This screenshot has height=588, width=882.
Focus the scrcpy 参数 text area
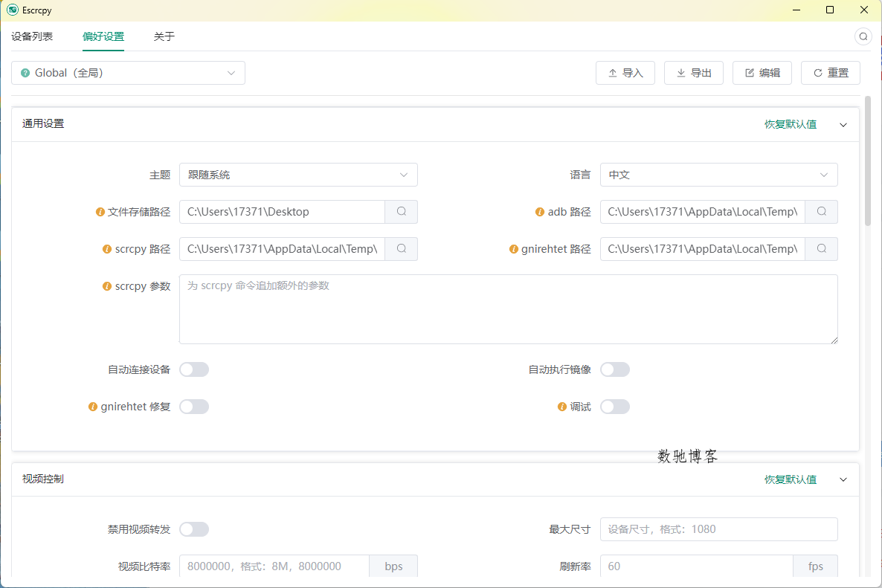pyautogui.click(x=509, y=309)
